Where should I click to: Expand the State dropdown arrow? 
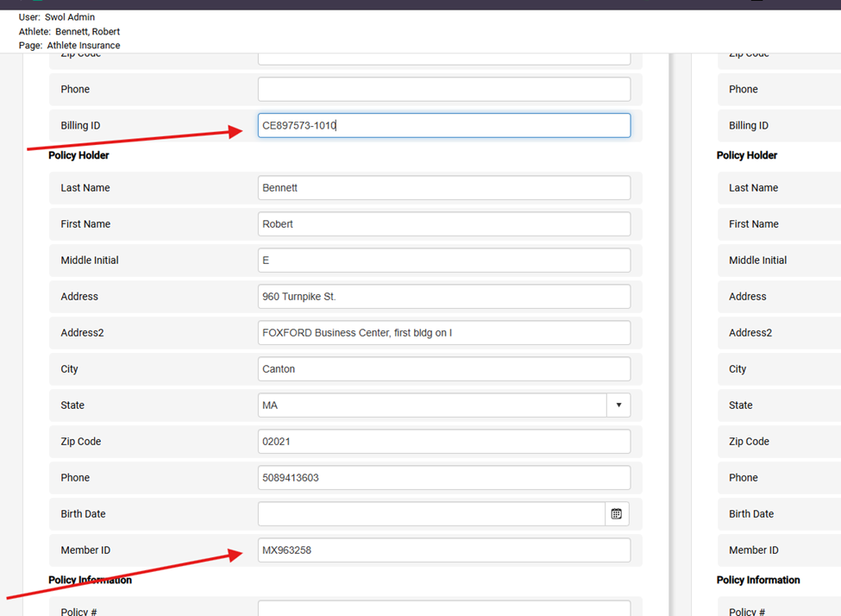pyautogui.click(x=618, y=405)
